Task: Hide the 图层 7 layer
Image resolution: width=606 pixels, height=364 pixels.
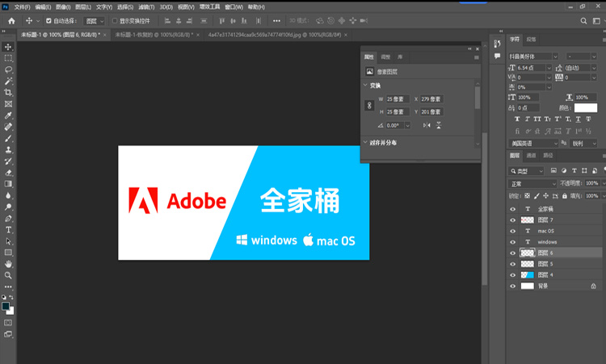Action: coord(513,220)
